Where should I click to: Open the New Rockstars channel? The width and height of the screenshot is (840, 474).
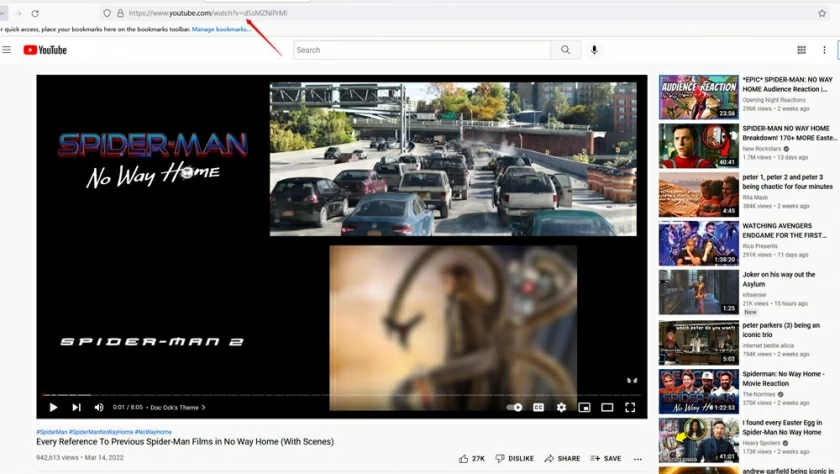pyautogui.click(x=761, y=148)
